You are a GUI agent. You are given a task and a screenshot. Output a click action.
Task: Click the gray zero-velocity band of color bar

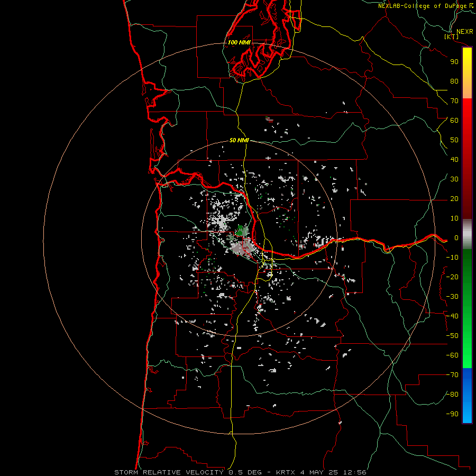(467, 234)
